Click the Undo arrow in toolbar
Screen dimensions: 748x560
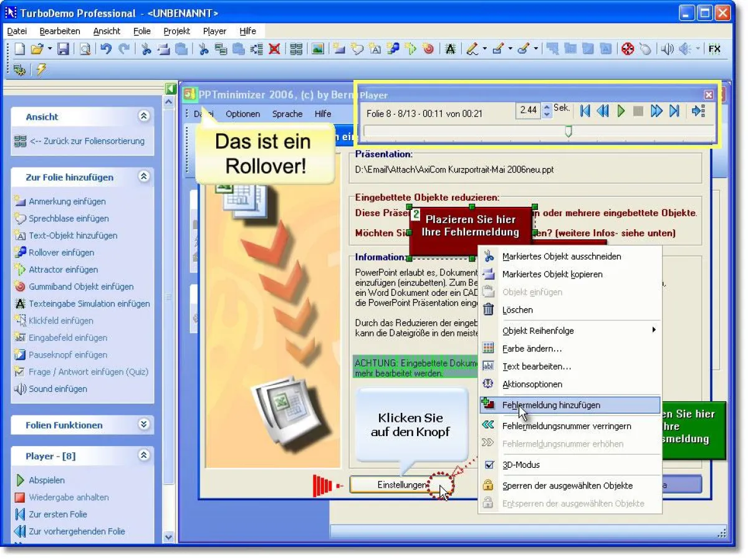coord(107,49)
